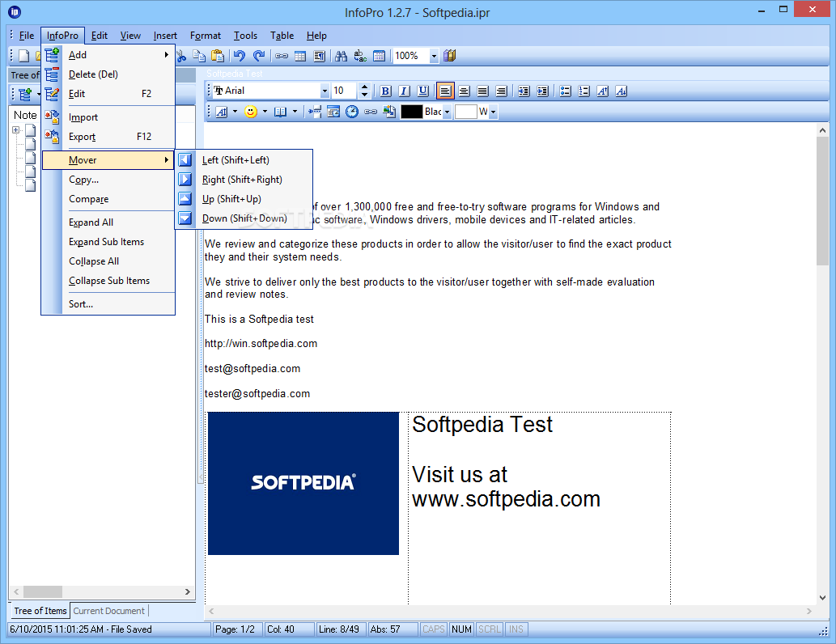The height and width of the screenshot is (644, 836).
Task: Choose Down (Shift+Down) from Mover submenu
Action: (244, 218)
